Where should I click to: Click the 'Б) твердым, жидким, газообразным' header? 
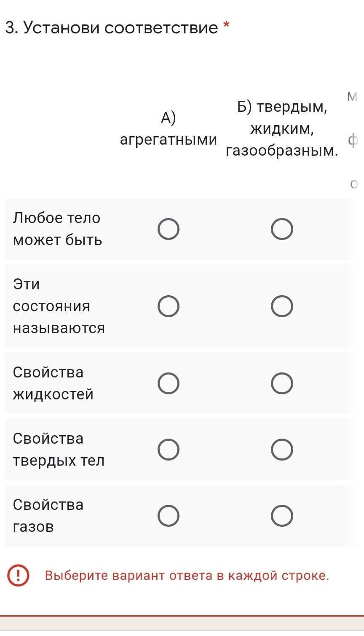pyautogui.click(x=282, y=129)
